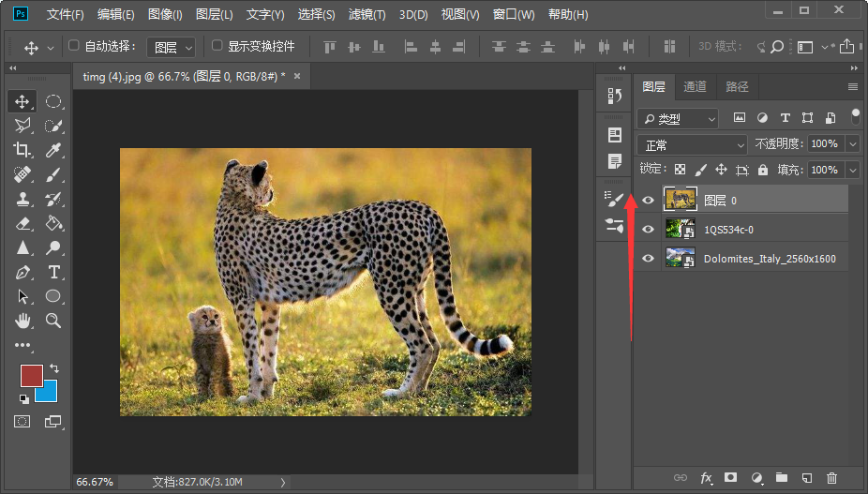Viewport: 868px width, 494px height.
Task: Open the layer style fx menu
Action: [x=707, y=478]
